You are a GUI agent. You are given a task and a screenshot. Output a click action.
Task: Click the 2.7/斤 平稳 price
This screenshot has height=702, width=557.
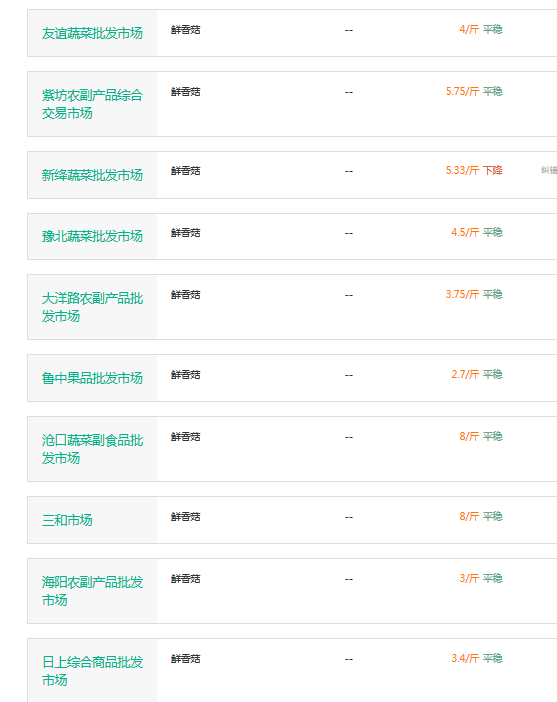pos(476,374)
